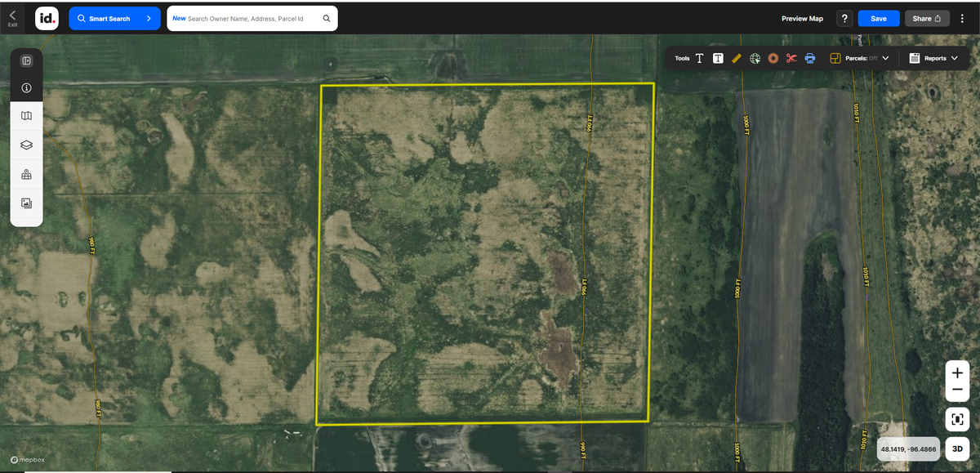Select the labeled text box tool
The height and width of the screenshot is (473, 980).
click(718, 58)
